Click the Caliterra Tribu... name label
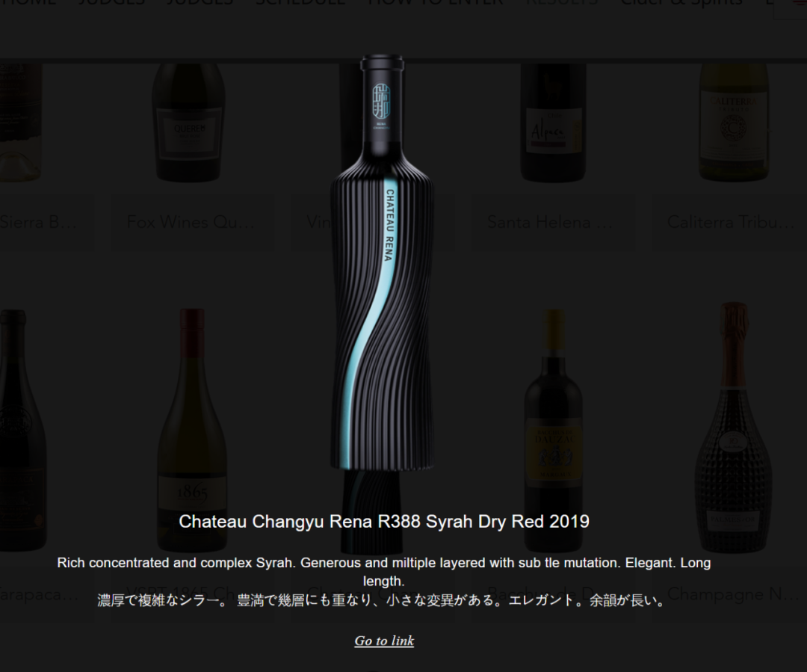 [x=731, y=222]
